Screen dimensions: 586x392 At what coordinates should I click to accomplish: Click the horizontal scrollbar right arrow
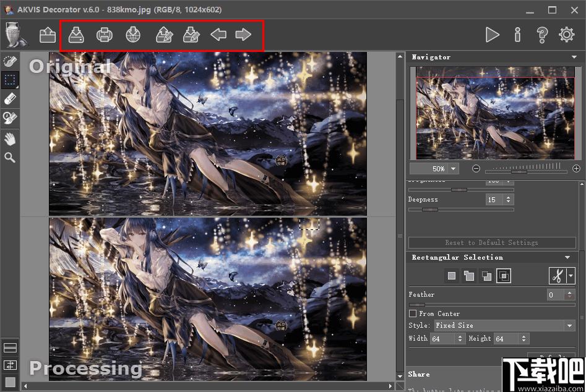pyautogui.click(x=390, y=386)
